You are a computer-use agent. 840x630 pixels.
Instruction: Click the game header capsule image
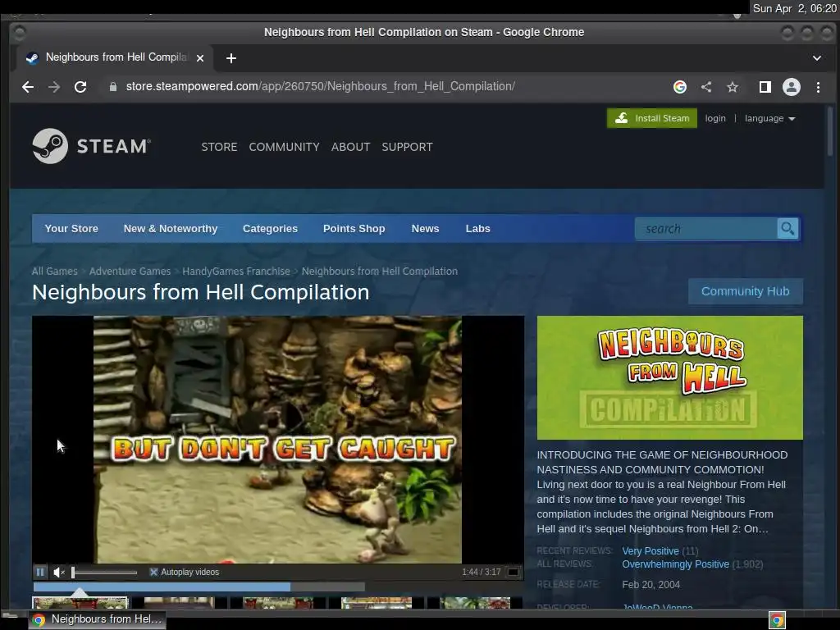point(669,377)
